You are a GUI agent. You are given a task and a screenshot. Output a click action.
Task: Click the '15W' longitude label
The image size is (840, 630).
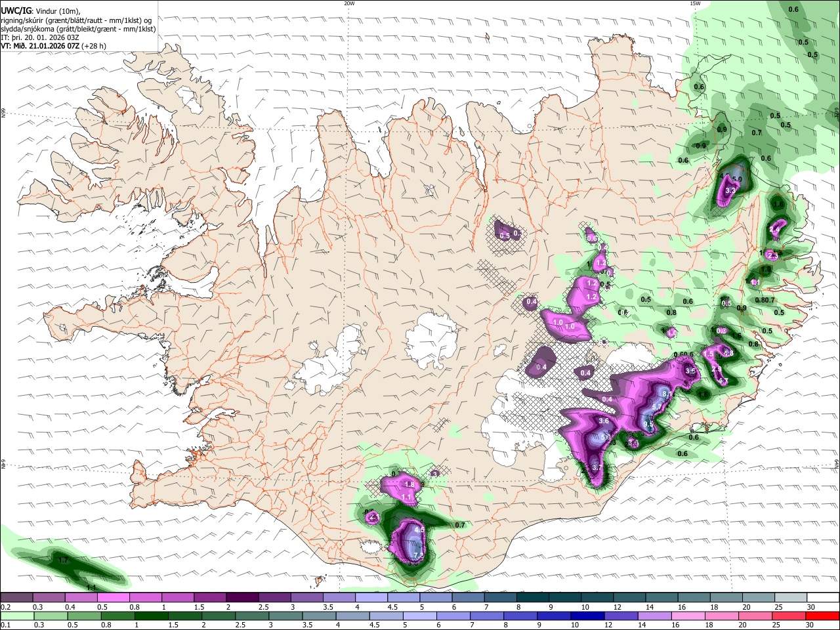tap(695, 3)
